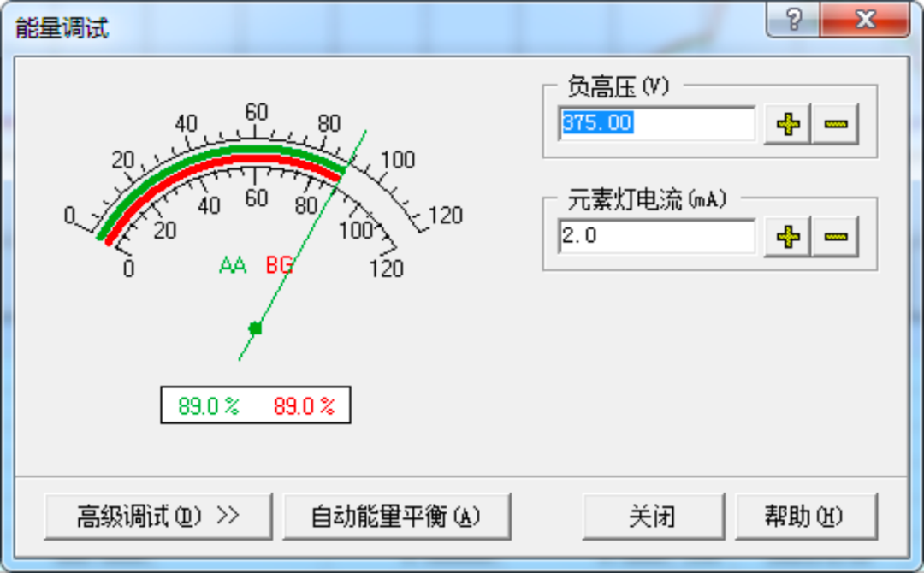Open help by pressing 帮助(H)
This screenshot has width=924, height=573.
click(808, 516)
